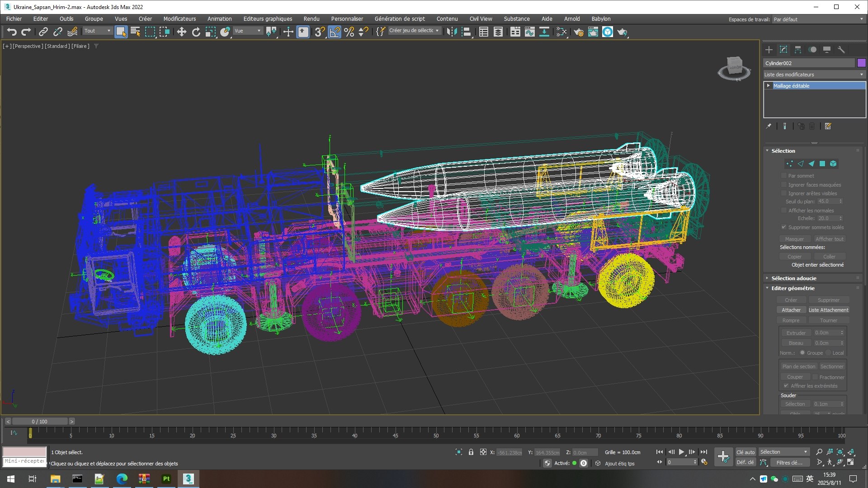The height and width of the screenshot is (488, 868).
Task: Open Schematic View toolbar icon
Action: (544, 32)
